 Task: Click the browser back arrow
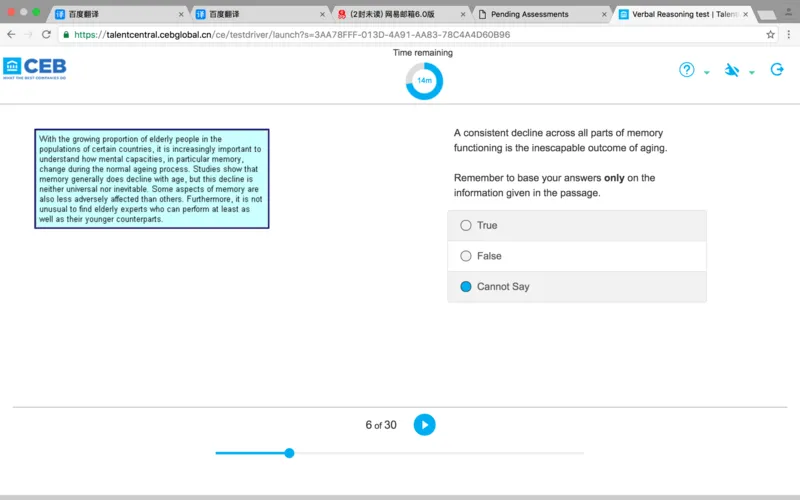tap(11, 34)
